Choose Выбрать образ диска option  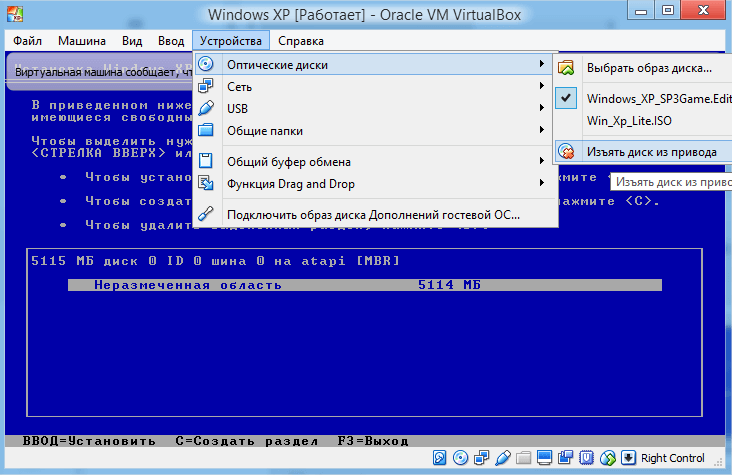click(x=643, y=68)
